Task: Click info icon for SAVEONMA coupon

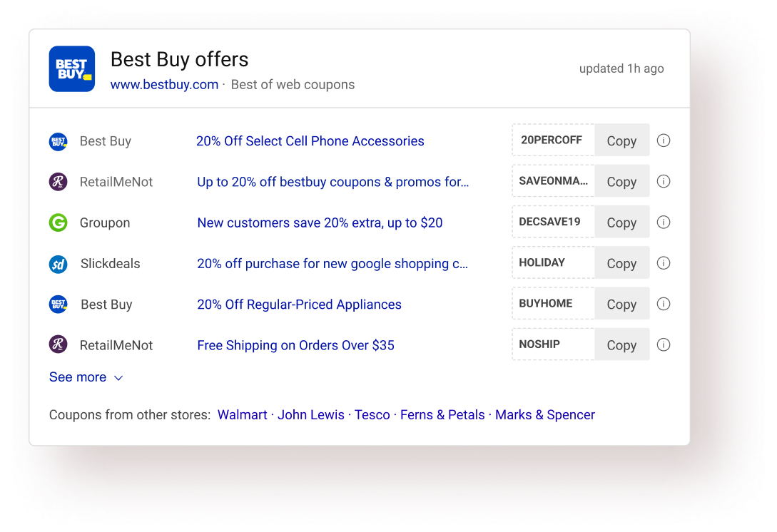Action: (664, 181)
